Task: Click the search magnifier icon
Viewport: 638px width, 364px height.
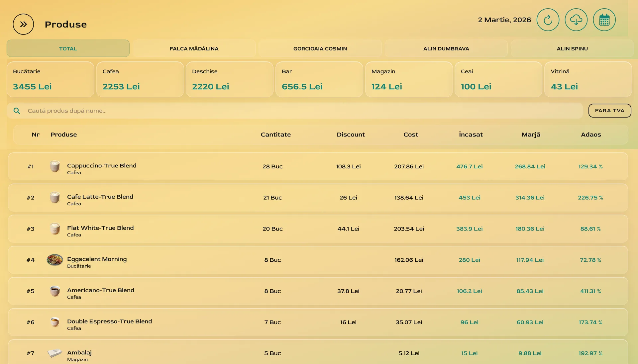Action: click(17, 111)
